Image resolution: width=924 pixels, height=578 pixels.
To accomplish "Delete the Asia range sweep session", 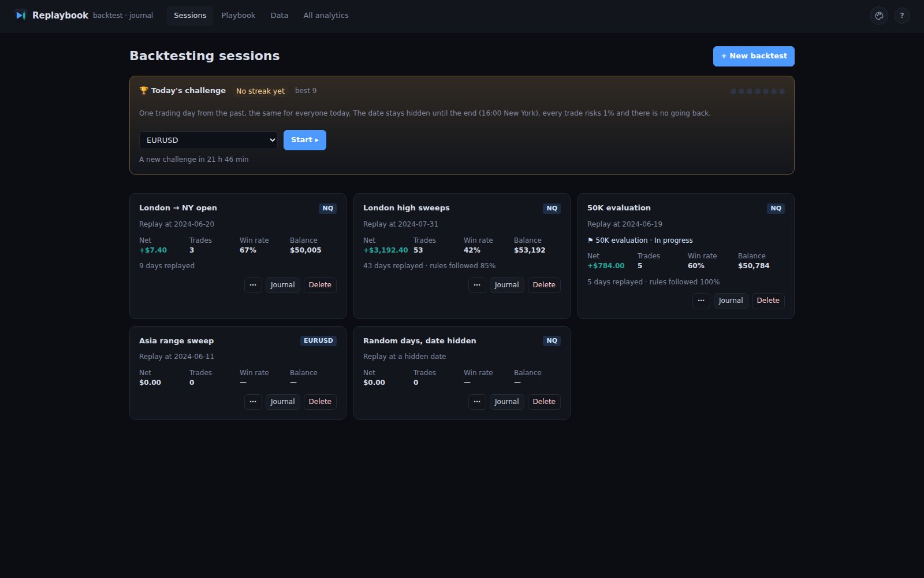I will 320,402.
